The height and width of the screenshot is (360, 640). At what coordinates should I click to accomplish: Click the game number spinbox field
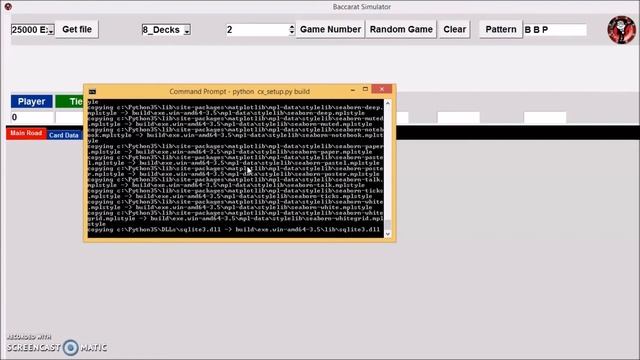point(258,30)
